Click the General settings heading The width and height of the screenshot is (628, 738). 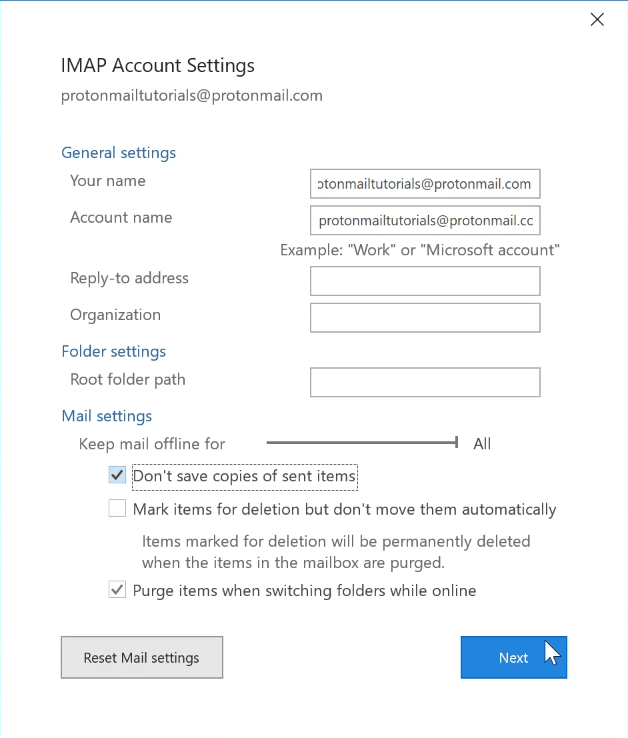(x=119, y=152)
